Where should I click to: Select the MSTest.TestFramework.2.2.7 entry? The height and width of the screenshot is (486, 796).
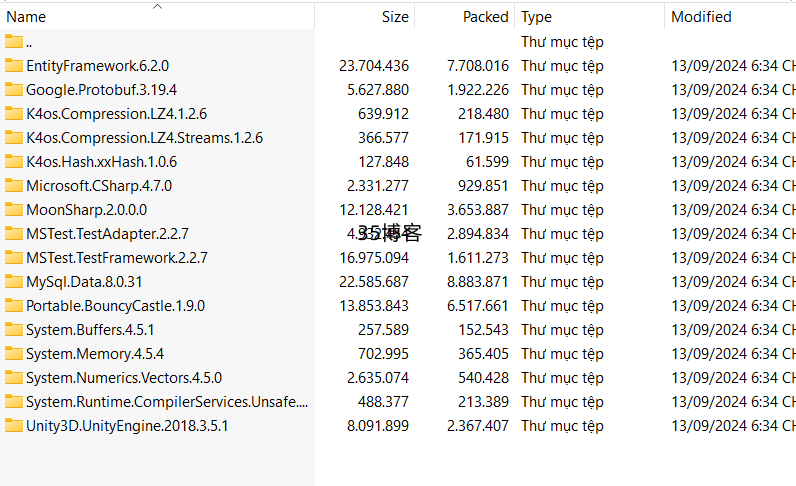pyautogui.click(x=116, y=258)
